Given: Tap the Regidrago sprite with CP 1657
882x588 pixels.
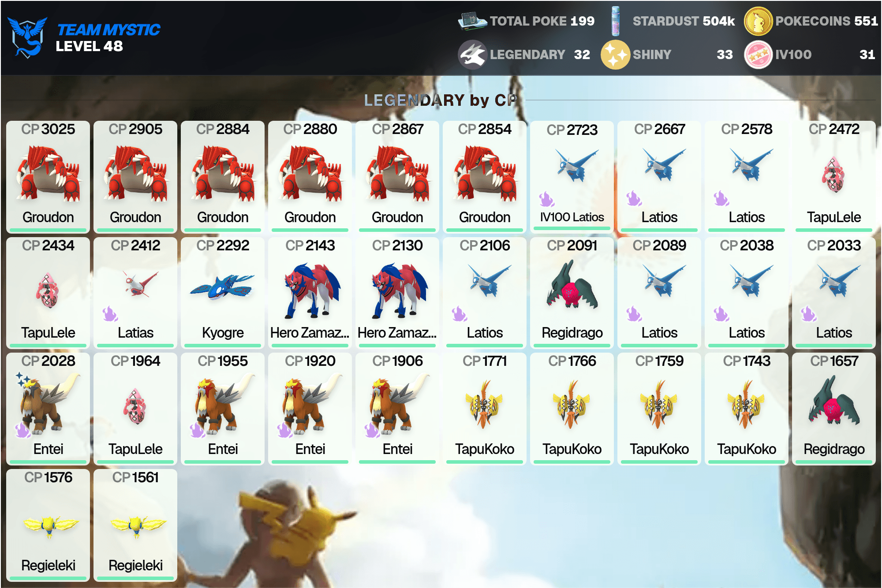Looking at the screenshot, I should 834,400.
